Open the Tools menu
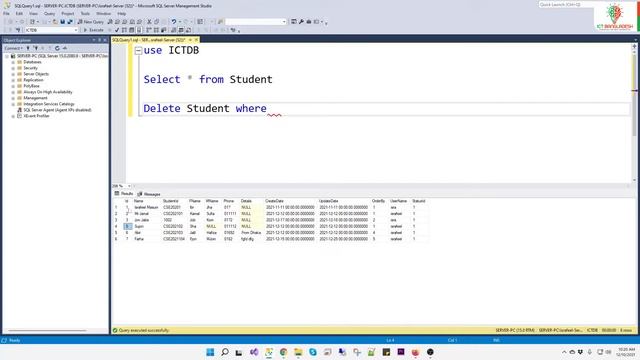This screenshot has width=640, height=360. point(85,13)
